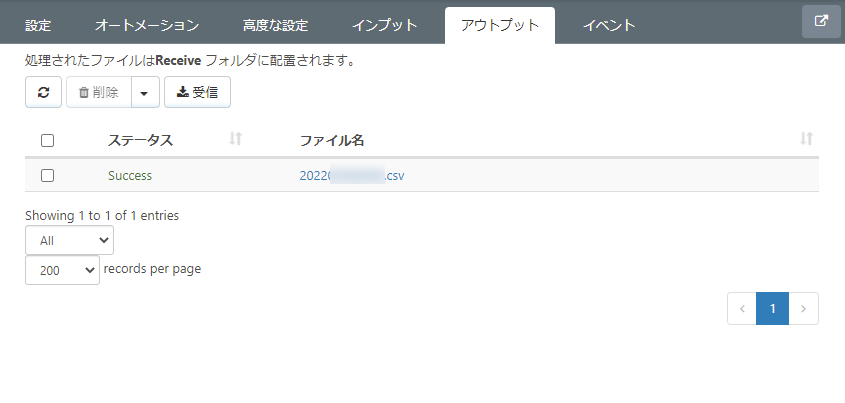
Task: Go to previous page arrow
Action: (x=742, y=309)
